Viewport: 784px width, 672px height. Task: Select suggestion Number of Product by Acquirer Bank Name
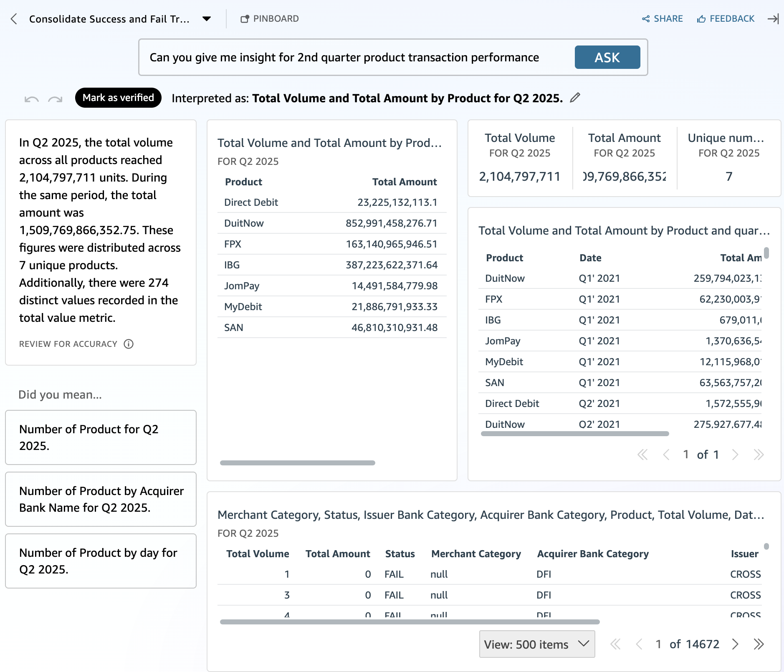[x=101, y=499]
